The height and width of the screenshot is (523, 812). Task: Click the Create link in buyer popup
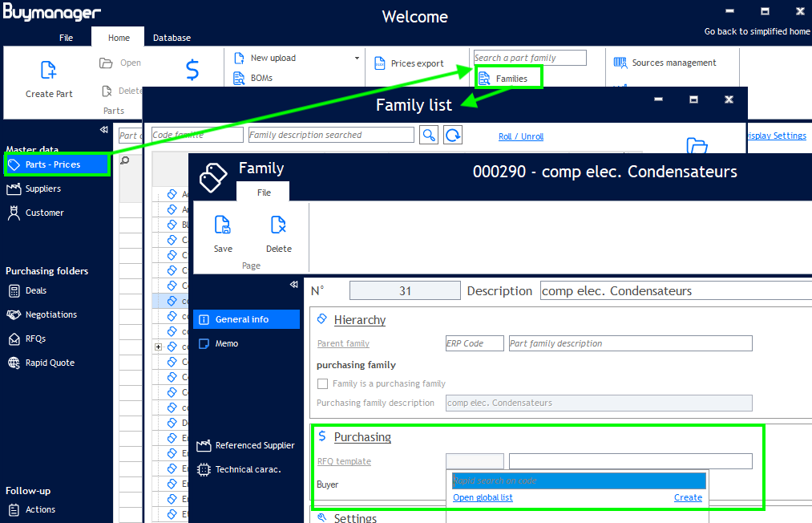688,497
